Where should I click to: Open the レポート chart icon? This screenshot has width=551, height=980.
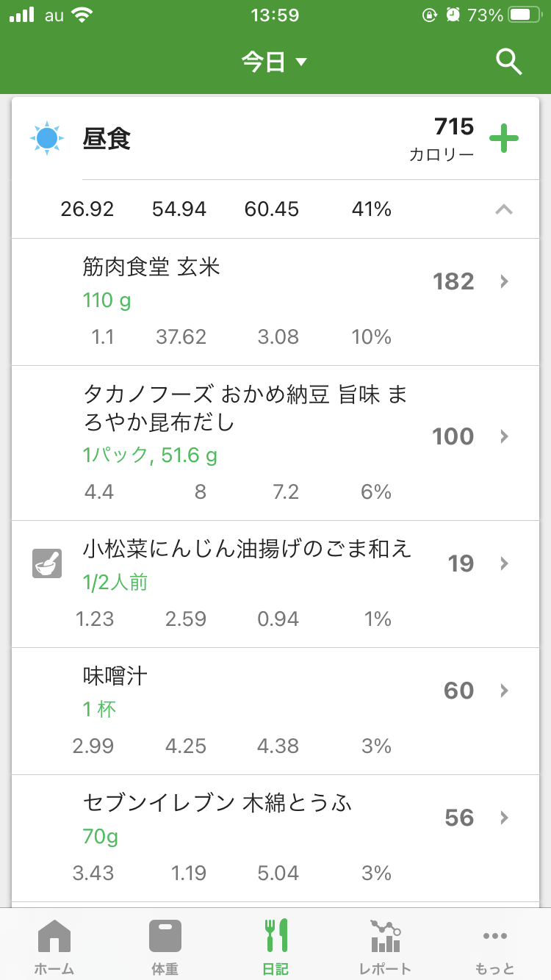[x=385, y=936]
